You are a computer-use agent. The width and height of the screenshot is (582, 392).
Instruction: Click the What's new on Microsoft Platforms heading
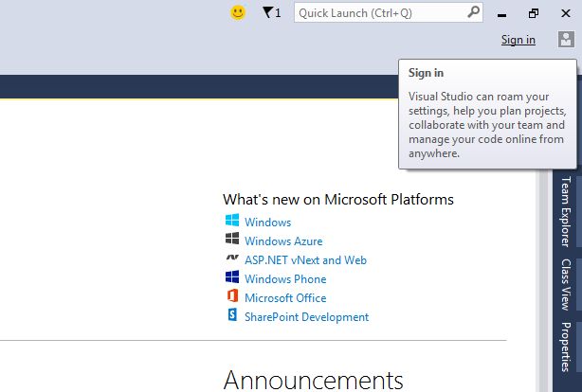pyautogui.click(x=338, y=200)
